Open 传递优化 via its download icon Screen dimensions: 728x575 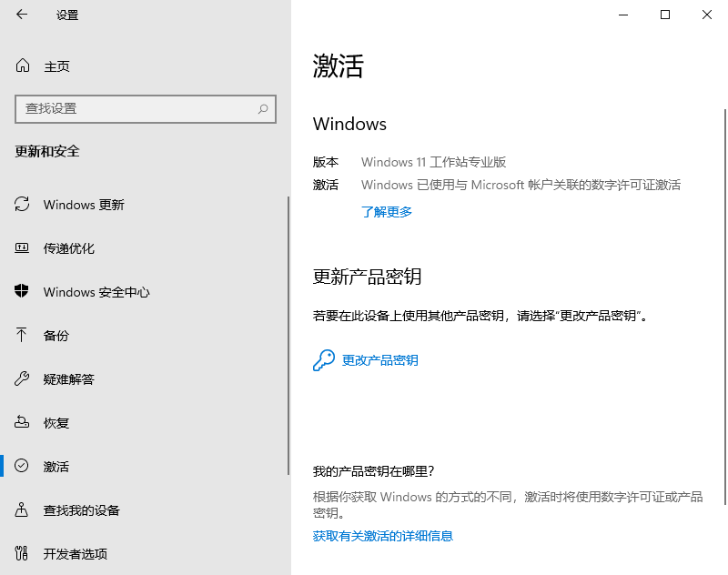tap(22, 248)
